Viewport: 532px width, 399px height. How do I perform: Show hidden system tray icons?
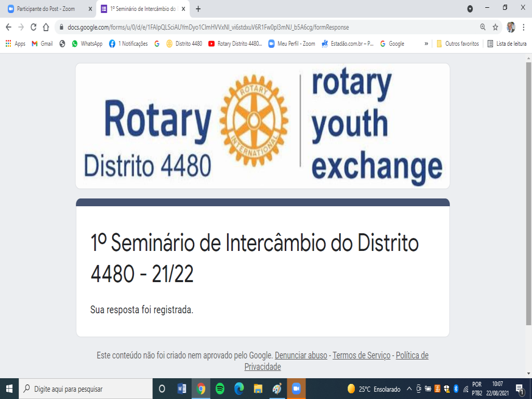pyautogui.click(x=409, y=389)
